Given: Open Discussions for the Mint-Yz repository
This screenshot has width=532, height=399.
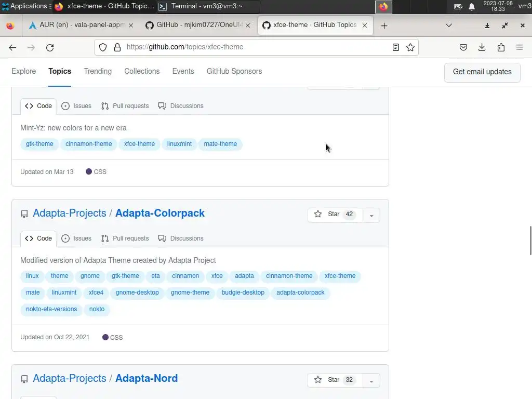Looking at the screenshot, I should tap(180, 106).
